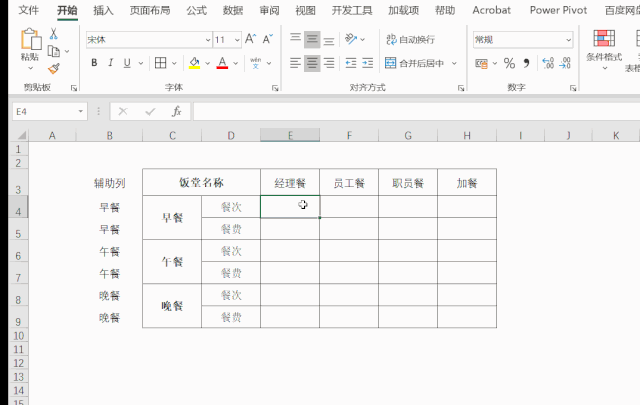This screenshot has width=640, height=405.
Task: Open the 文件 menu
Action: coord(29,10)
